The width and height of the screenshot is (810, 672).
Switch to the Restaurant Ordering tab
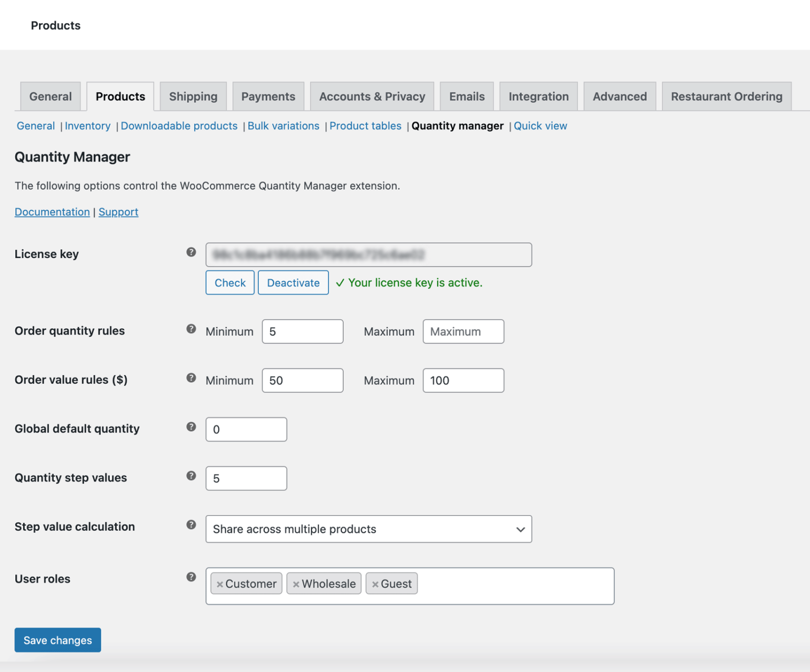click(x=726, y=96)
